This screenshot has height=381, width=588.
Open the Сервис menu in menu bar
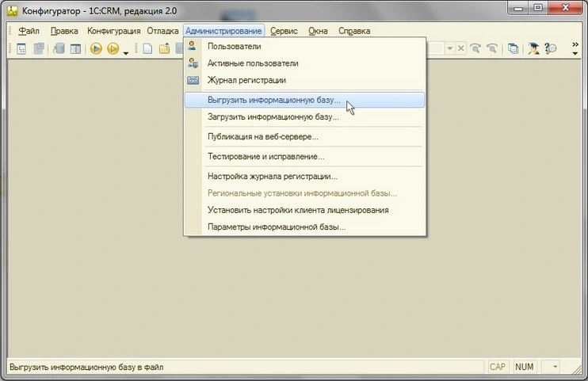pyautogui.click(x=284, y=31)
